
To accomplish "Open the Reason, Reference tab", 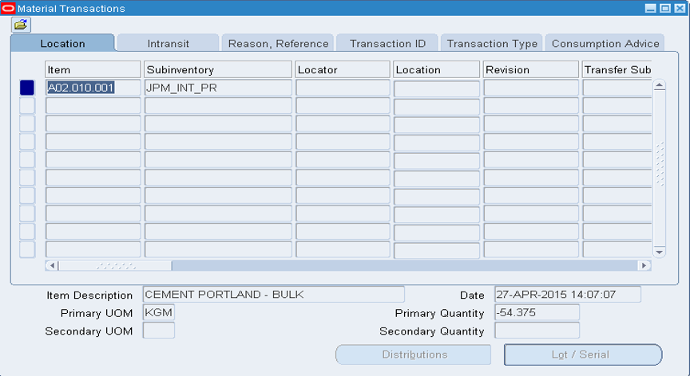I will tap(278, 43).
